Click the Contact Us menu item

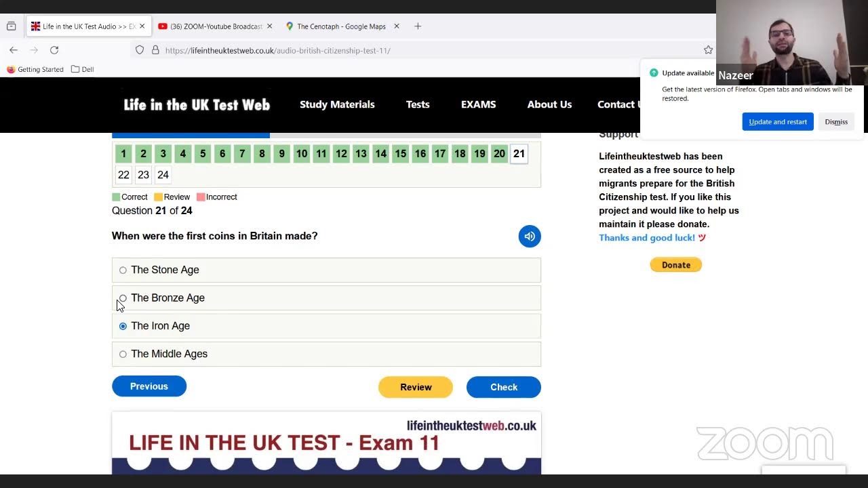pos(618,104)
